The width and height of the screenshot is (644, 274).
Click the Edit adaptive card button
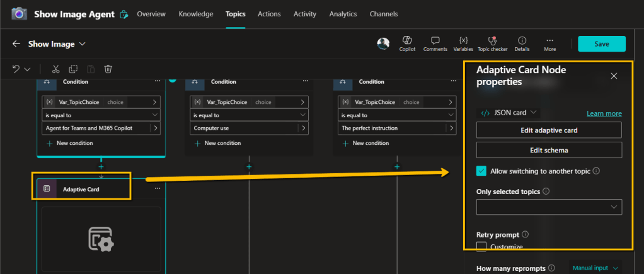tap(549, 130)
